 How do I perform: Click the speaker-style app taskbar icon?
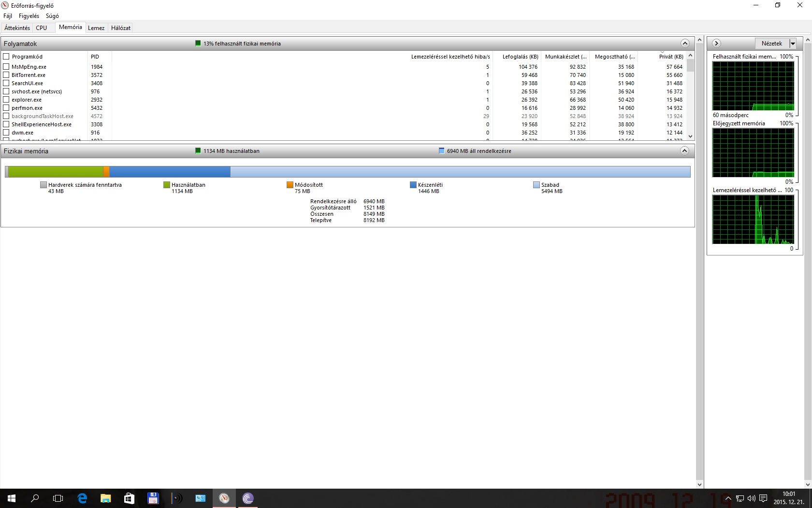[x=176, y=498]
